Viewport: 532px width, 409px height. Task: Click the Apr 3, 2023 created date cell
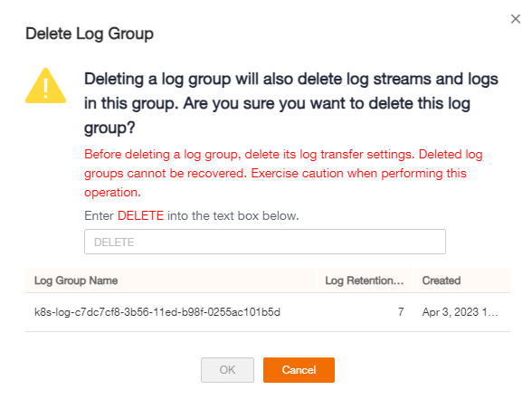[460, 312]
